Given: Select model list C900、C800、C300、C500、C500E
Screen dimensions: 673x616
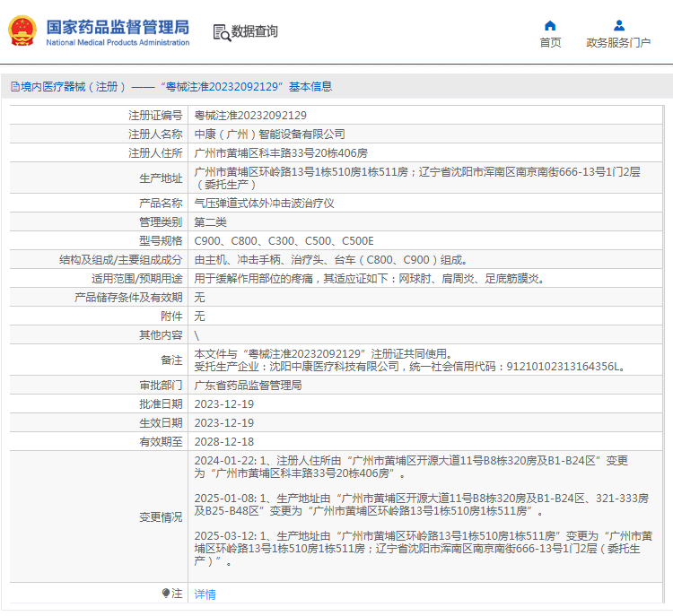Looking at the screenshot, I should (284, 241).
